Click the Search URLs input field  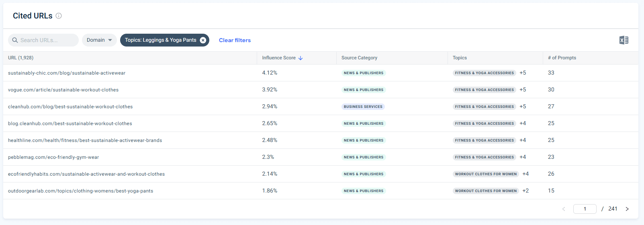point(46,40)
